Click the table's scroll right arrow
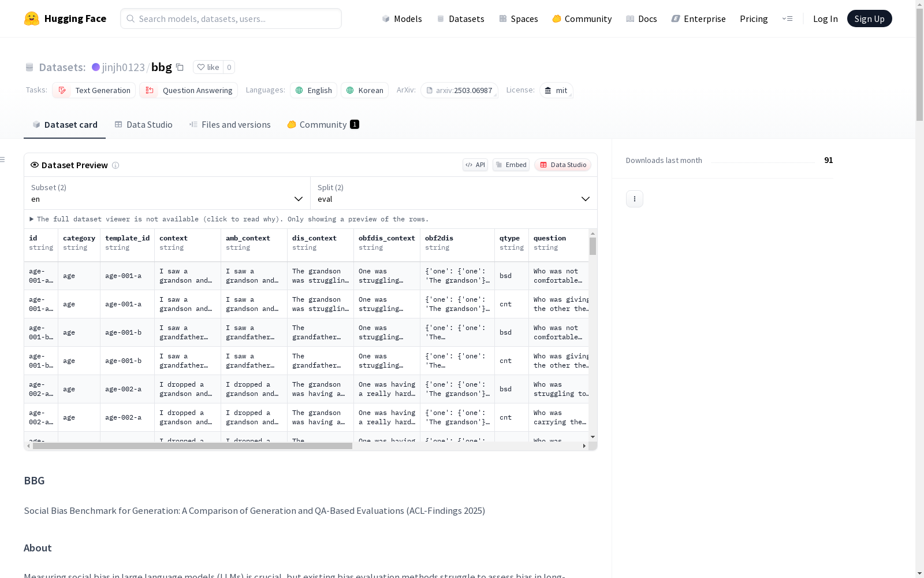 tap(584, 446)
